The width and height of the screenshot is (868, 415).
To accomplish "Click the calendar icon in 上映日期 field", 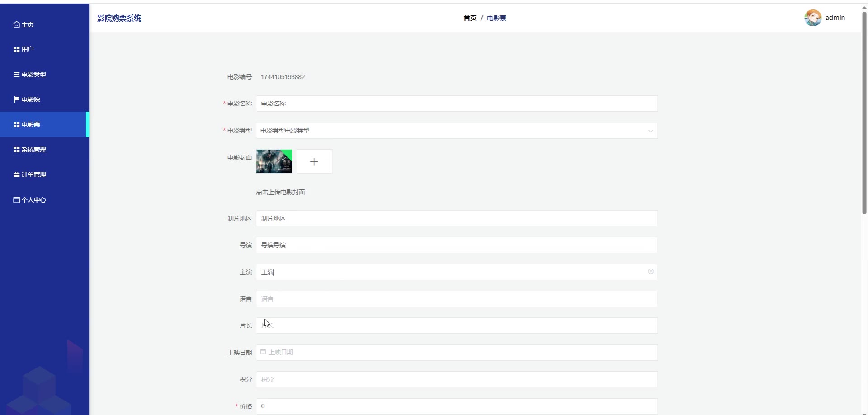I will click(263, 352).
